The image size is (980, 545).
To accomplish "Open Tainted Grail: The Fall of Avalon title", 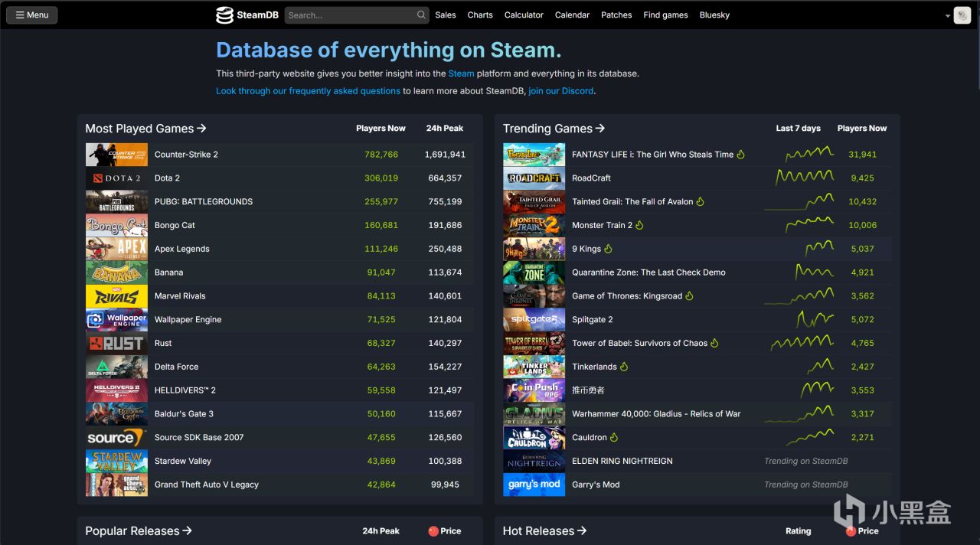I will (x=632, y=202).
